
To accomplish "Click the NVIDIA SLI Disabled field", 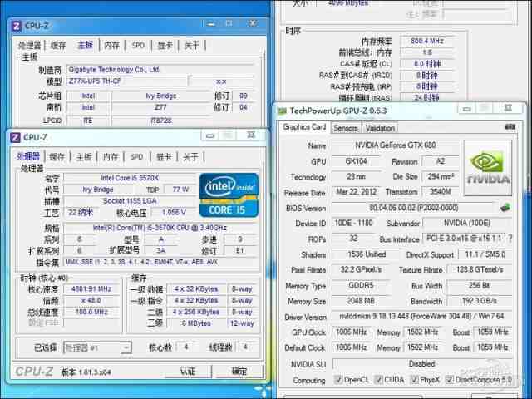I will click(x=421, y=364).
